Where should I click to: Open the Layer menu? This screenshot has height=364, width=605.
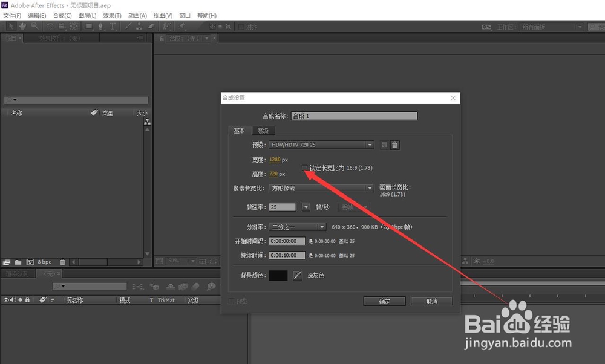click(87, 16)
